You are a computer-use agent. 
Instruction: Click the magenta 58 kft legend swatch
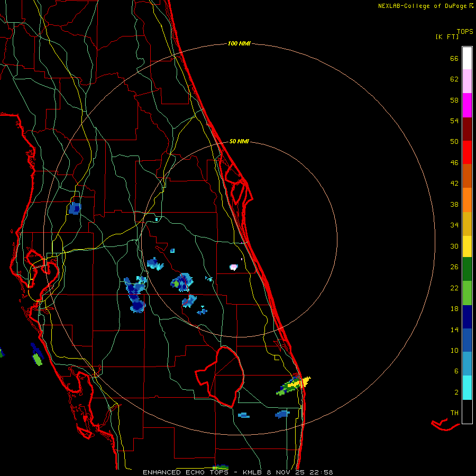tap(467, 105)
